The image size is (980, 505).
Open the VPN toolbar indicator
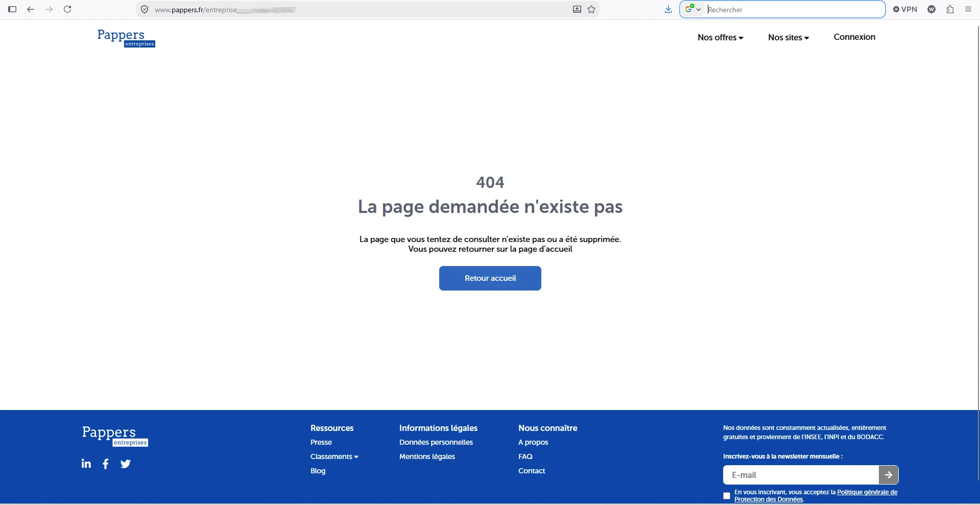coord(905,9)
